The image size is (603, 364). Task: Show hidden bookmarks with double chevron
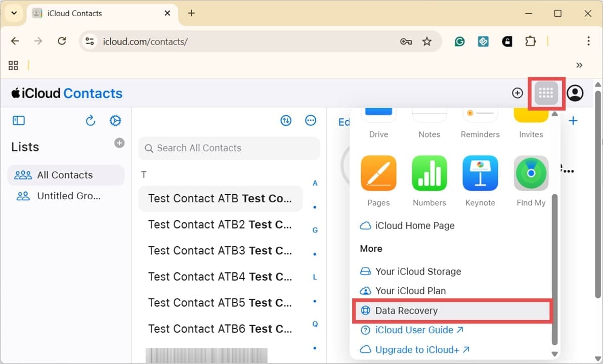[x=579, y=65]
